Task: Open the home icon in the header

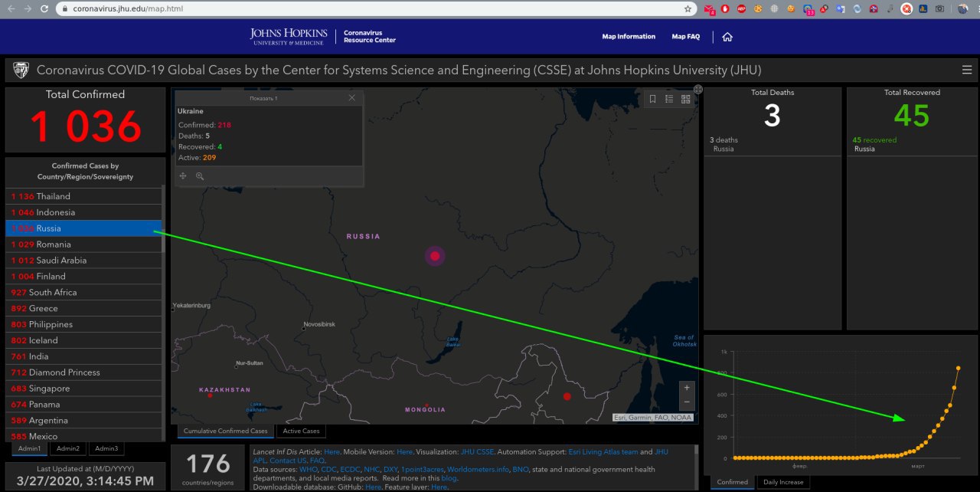Action: pyautogui.click(x=727, y=37)
